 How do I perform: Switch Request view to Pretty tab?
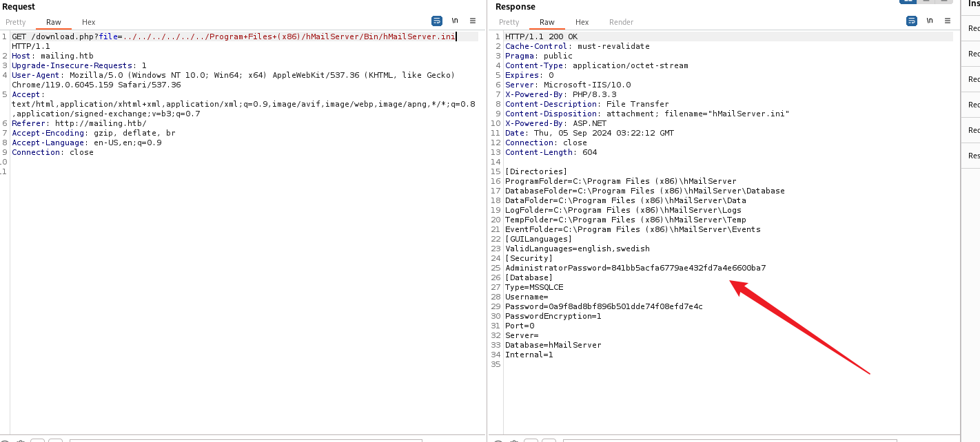click(16, 22)
